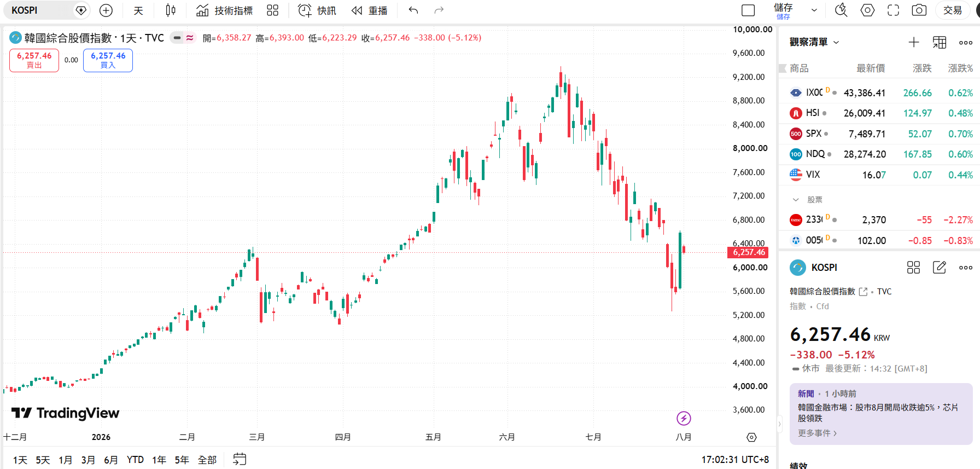The width and height of the screenshot is (980, 469).
Task: Take a chart snapshot with camera icon
Action: [x=919, y=10]
